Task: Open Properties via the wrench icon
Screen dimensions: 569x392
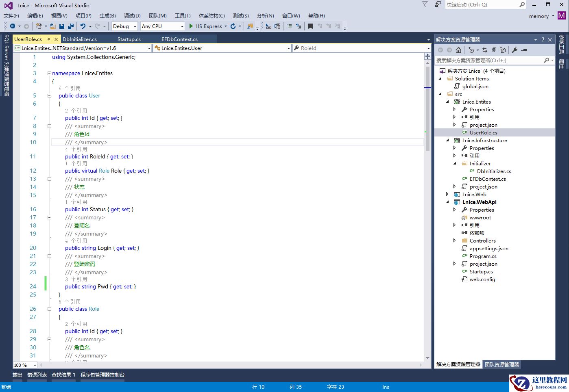Action: click(515, 50)
